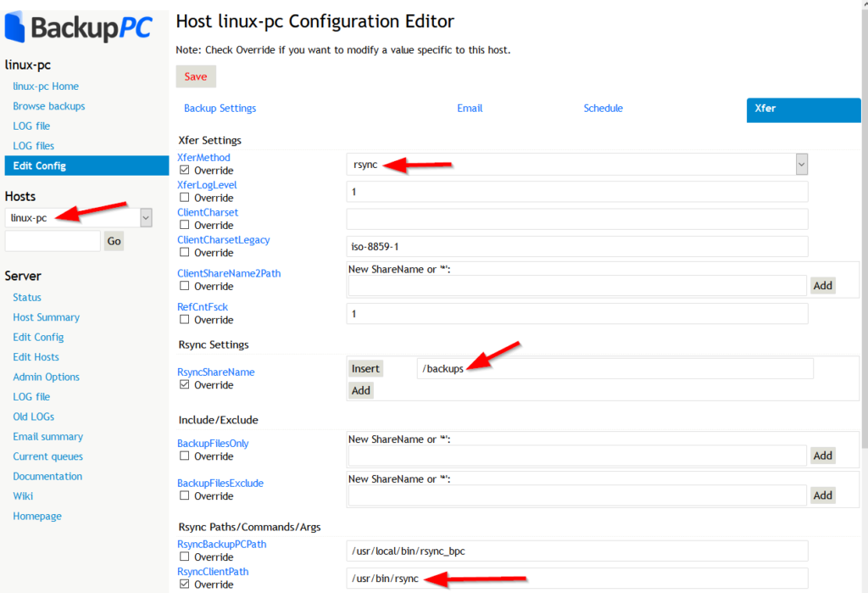View Old LOGs
This screenshot has width=868, height=593.
[x=33, y=417]
